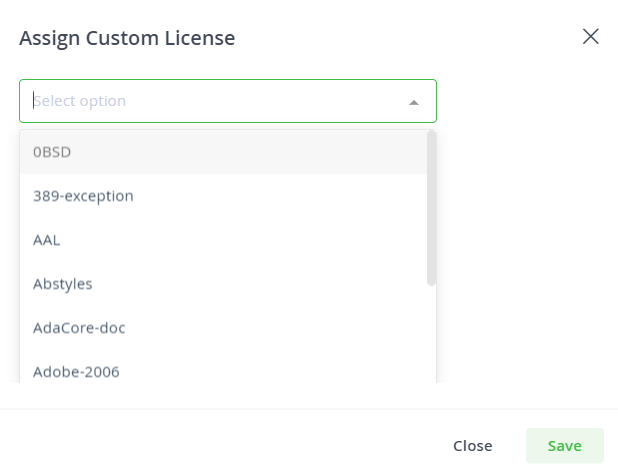Screen dimensions: 618x475
Task: Cancel the dialog via the footer Close button
Action: (473, 446)
